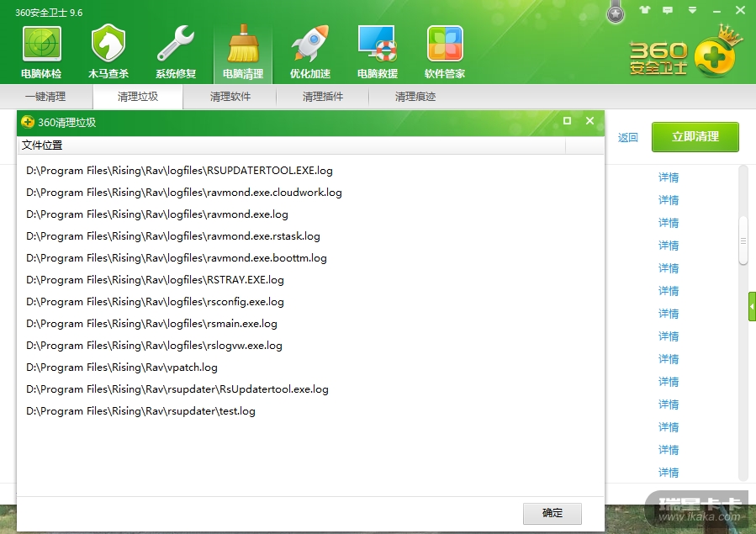Minimize the 360安全卫士 window
Image resolution: width=756 pixels, height=534 pixels.
click(x=717, y=11)
